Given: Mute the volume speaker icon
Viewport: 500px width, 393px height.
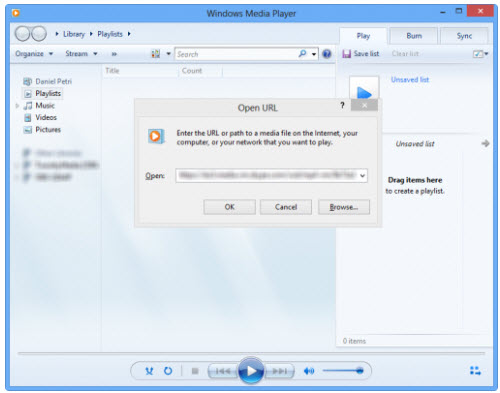Looking at the screenshot, I should [309, 371].
